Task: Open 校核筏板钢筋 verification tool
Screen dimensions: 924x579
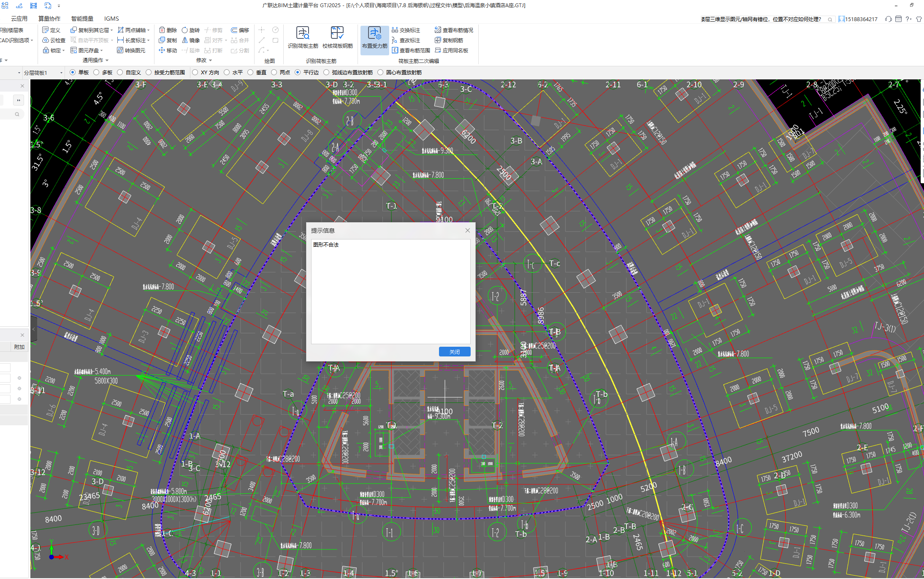Action: coord(337,38)
